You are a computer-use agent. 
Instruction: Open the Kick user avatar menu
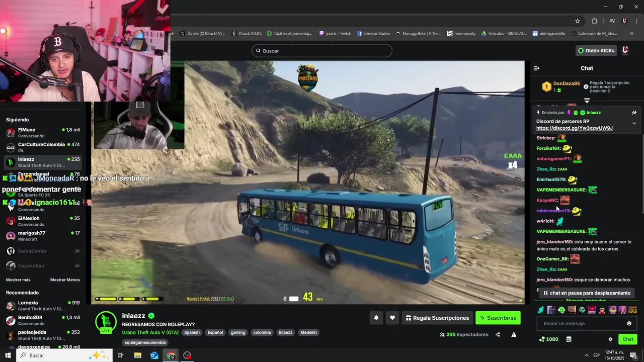click(625, 51)
